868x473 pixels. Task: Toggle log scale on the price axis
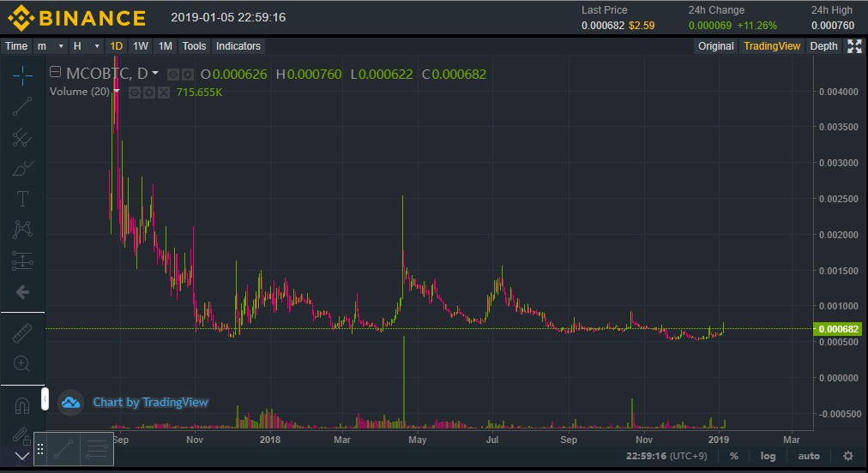coord(768,456)
